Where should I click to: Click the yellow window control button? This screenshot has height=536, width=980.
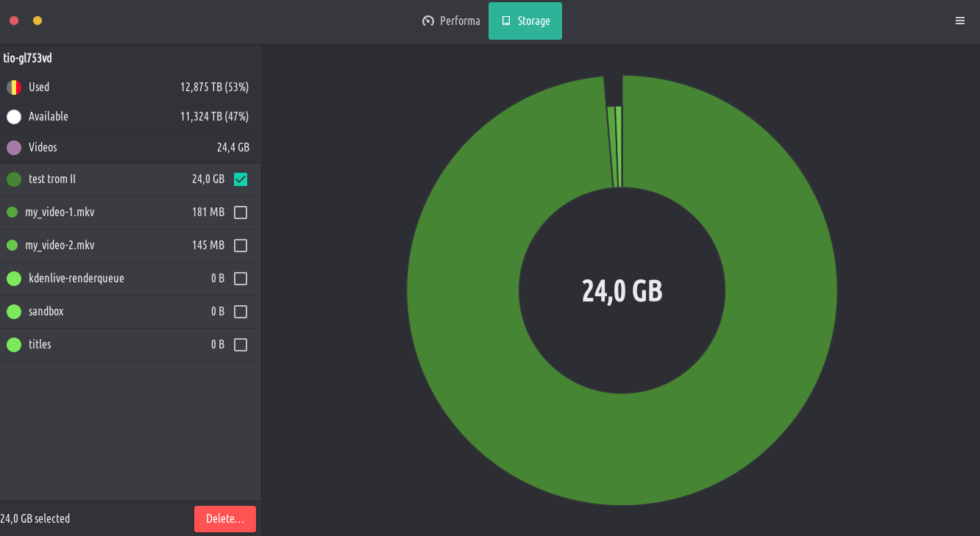click(x=38, y=21)
